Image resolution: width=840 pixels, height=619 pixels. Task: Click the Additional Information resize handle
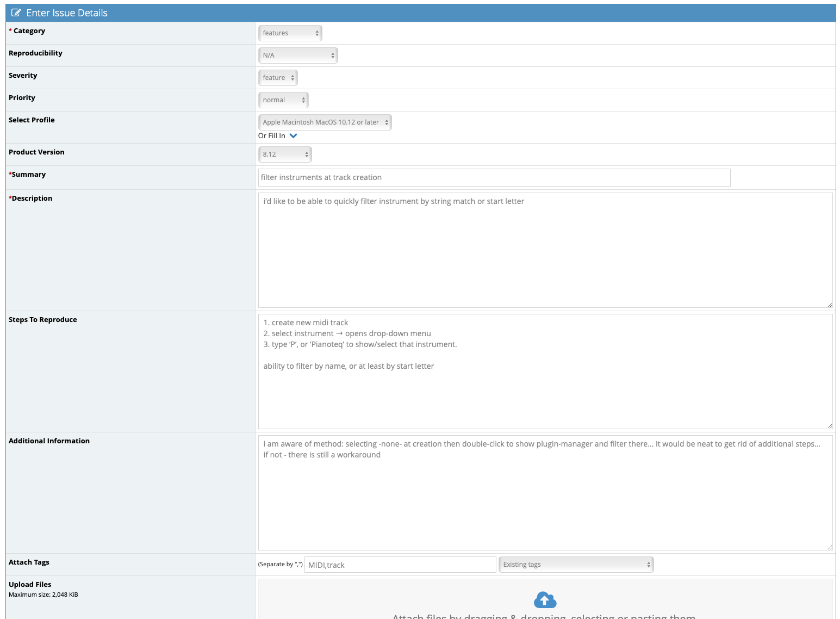point(830,547)
